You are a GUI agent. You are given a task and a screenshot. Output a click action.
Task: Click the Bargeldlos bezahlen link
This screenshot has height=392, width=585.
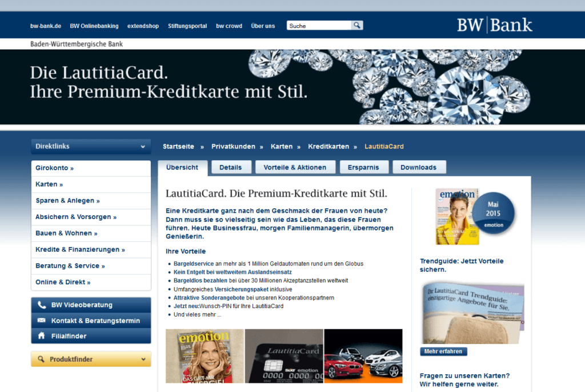(x=201, y=281)
